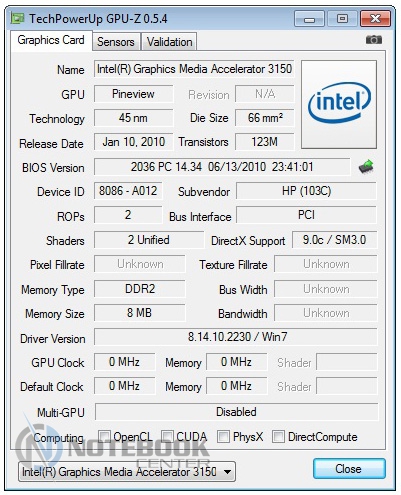The image size is (401, 495).
Task: Click the GPU field showing Pineview
Action: pos(134,94)
